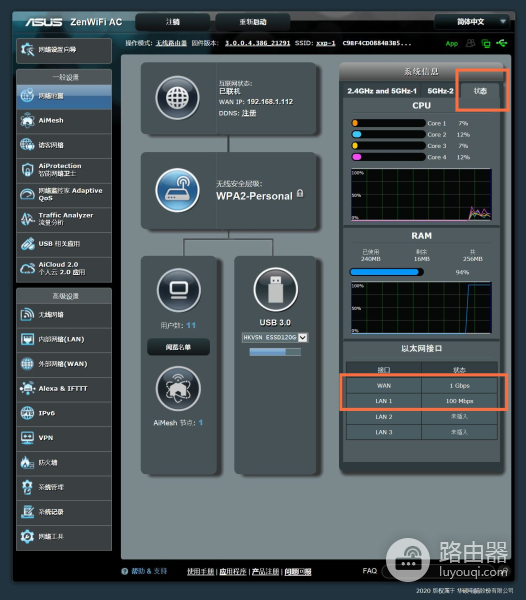Click the wireless router icon in network map
Viewport: 526px width, 600px height.
[x=178, y=190]
